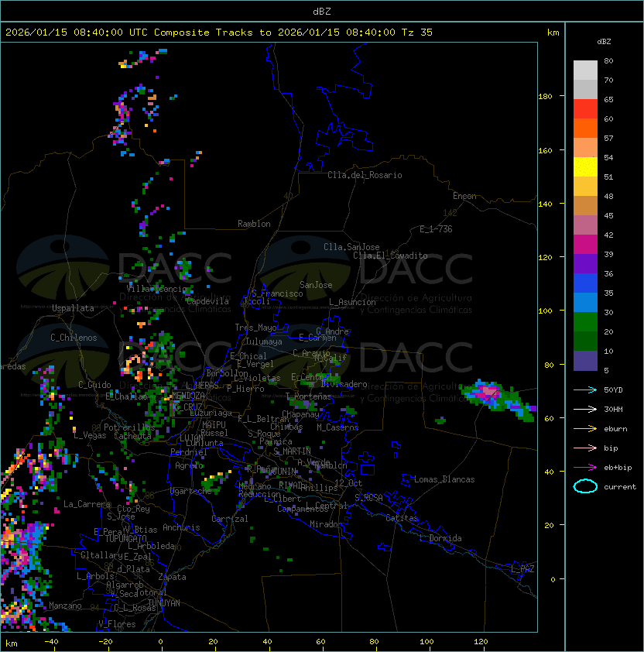Viewport: 644px width, 652px height.
Task: Click the magenta 39-42 dBZ swatch
Action: 585,244
